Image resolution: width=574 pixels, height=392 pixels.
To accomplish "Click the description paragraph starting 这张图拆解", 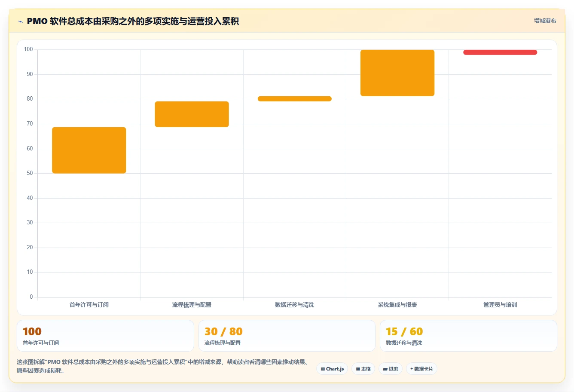I will [x=163, y=366].
